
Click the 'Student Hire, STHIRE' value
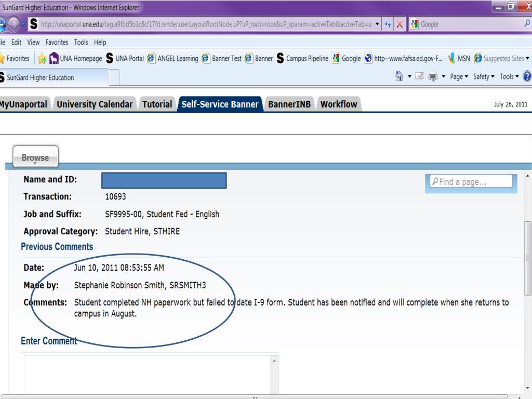pyautogui.click(x=142, y=231)
